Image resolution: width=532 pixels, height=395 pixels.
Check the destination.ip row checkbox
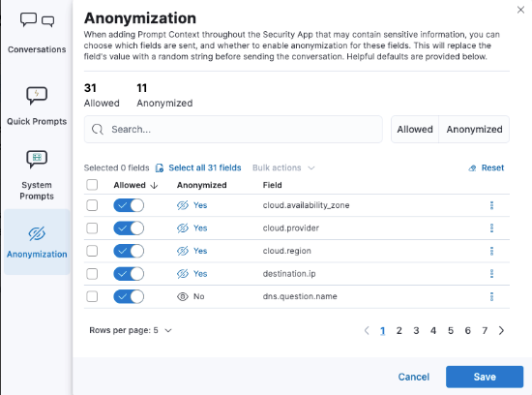click(92, 274)
